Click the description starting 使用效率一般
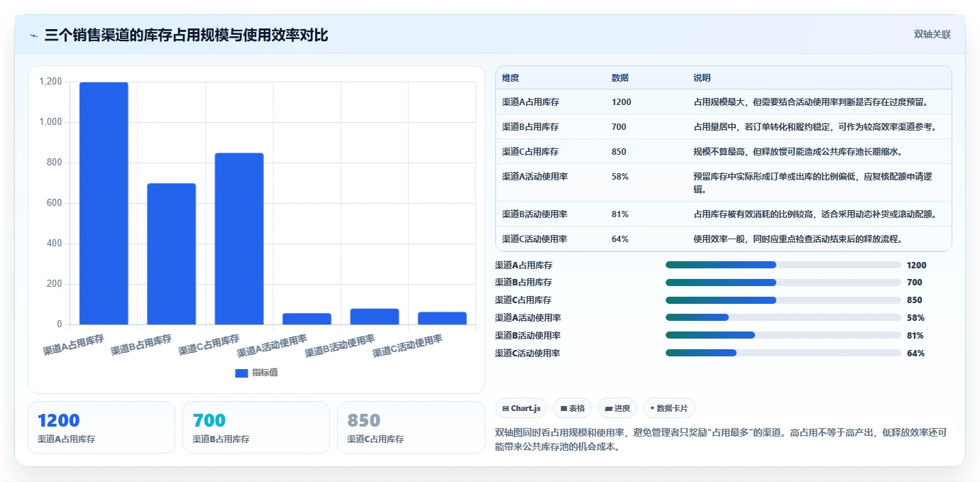 point(798,239)
